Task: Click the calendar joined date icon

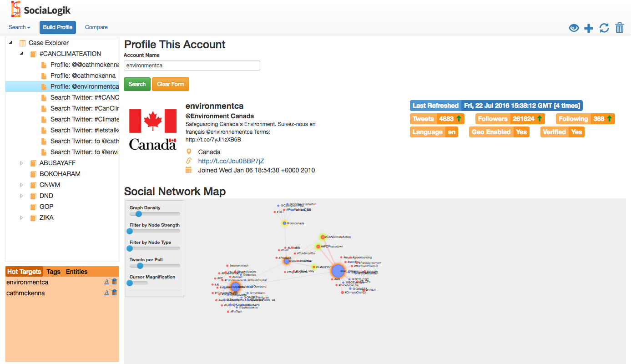Action: (189, 170)
